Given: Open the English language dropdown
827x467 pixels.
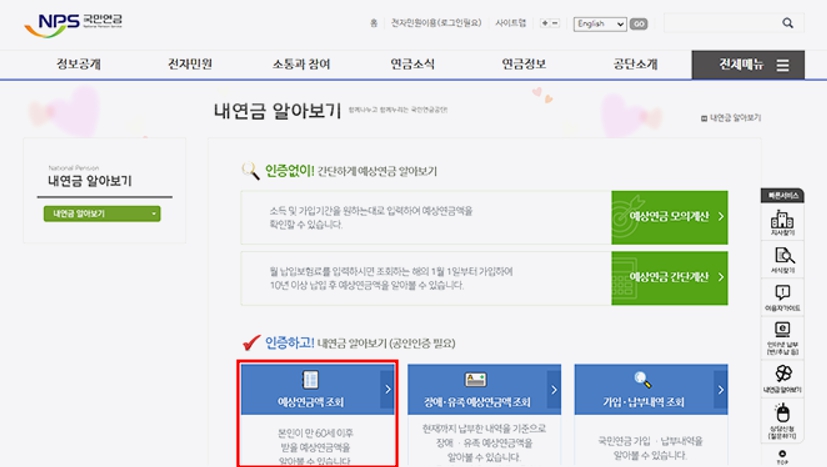Looking at the screenshot, I should [x=600, y=24].
